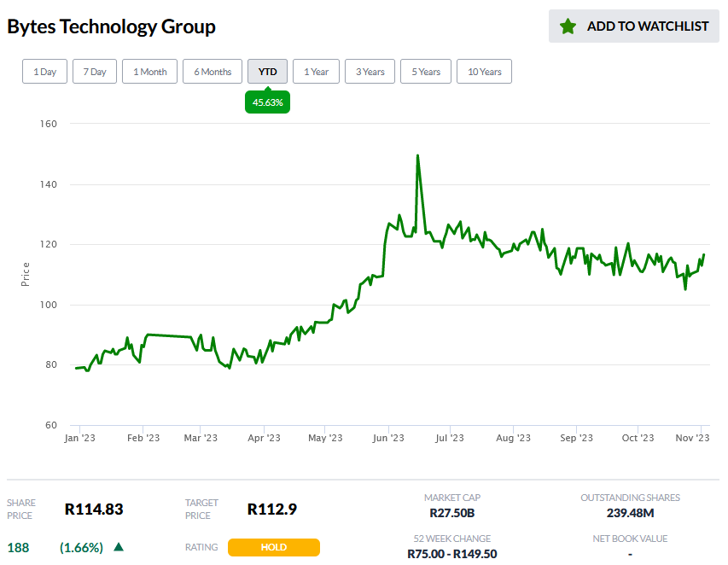This screenshot has height=565, width=728.
Task: Switch chart to 6 Months range
Action: (x=213, y=72)
